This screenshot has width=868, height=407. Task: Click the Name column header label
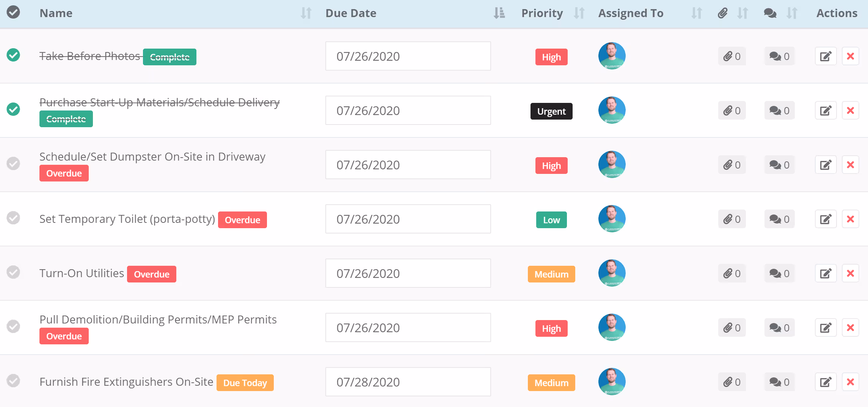(56, 13)
